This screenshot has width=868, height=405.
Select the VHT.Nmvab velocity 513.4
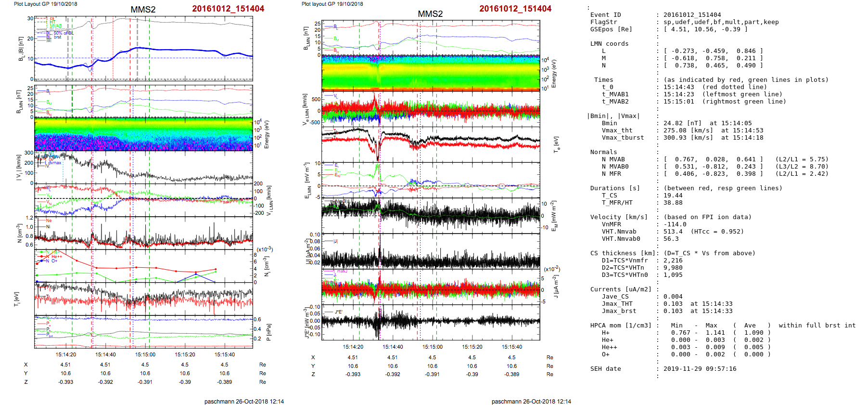pos(673,232)
